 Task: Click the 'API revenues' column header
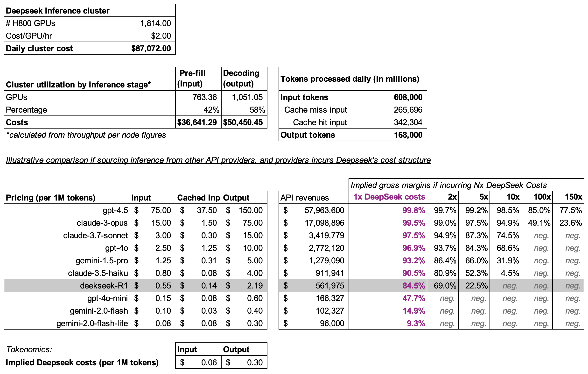tap(305, 198)
